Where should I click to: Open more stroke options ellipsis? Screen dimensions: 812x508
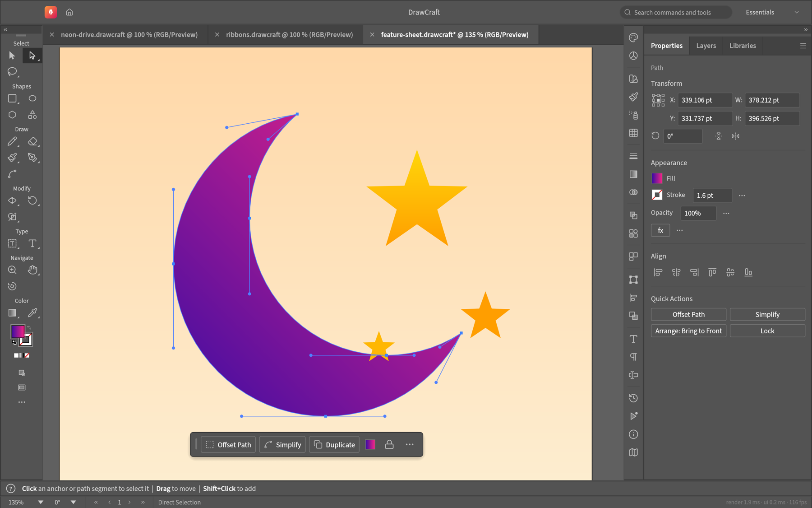pos(742,196)
